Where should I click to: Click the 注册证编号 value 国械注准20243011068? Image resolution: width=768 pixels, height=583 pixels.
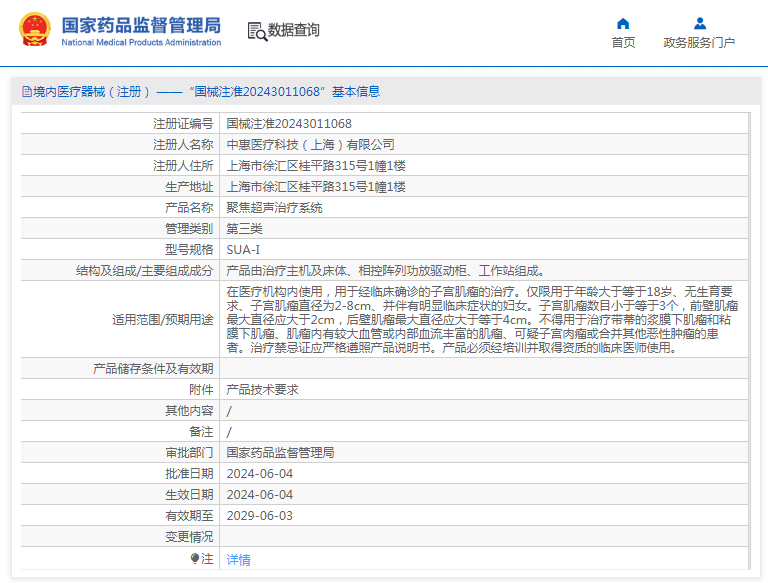click(x=289, y=124)
